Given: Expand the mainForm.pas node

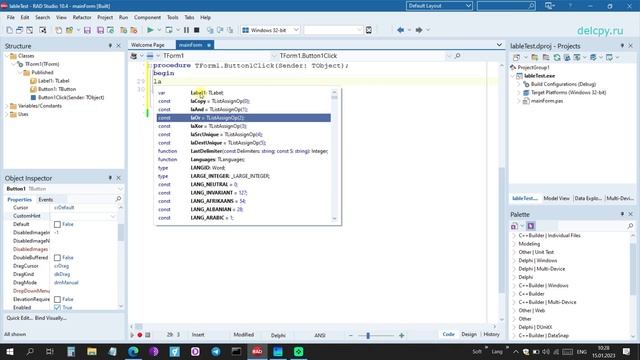Looking at the screenshot, I should (519, 101).
